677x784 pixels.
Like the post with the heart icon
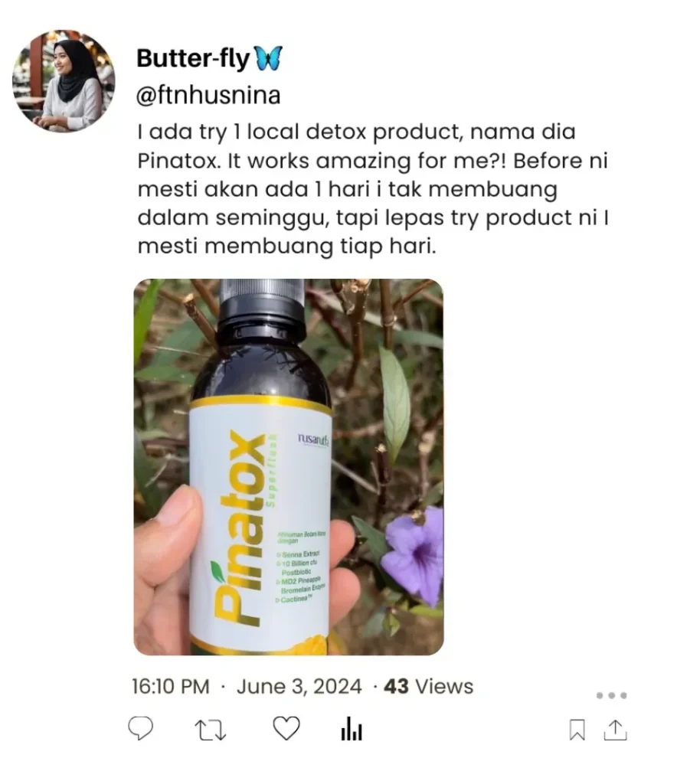pos(286,728)
